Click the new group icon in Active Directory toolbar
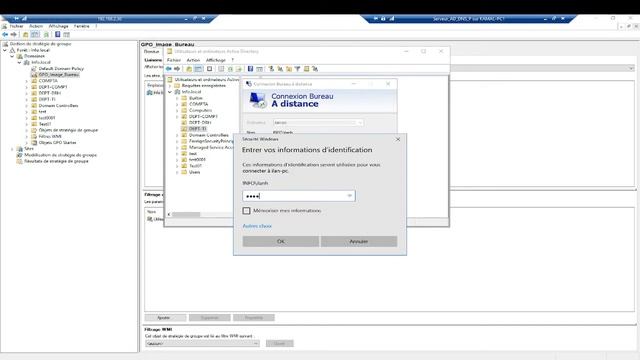Screen dimensions: 640x360 click(280, 69)
